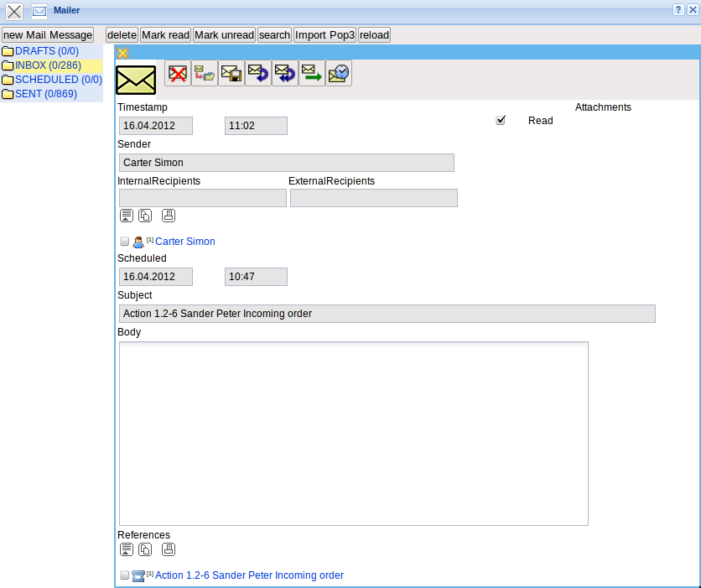Click the Import Pop3 button
The width and height of the screenshot is (701, 588).
click(325, 35)
